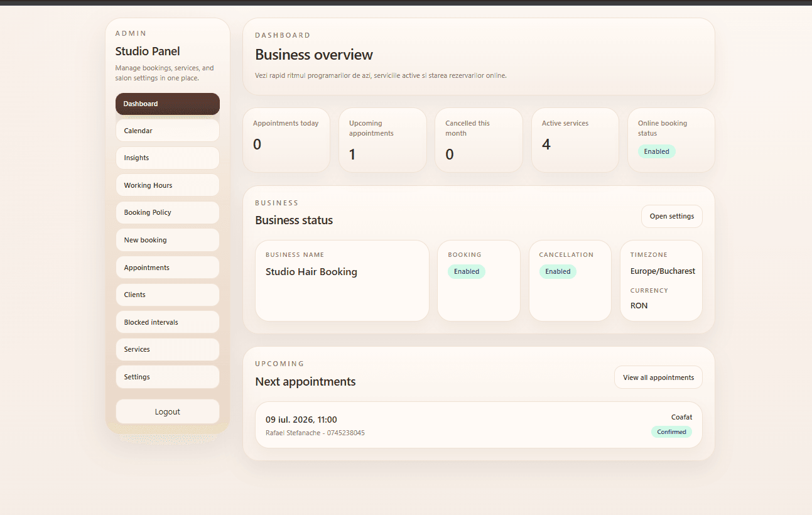Click Cancelled this month card
This screenshot has width=812, height=515.
(479, 140)
